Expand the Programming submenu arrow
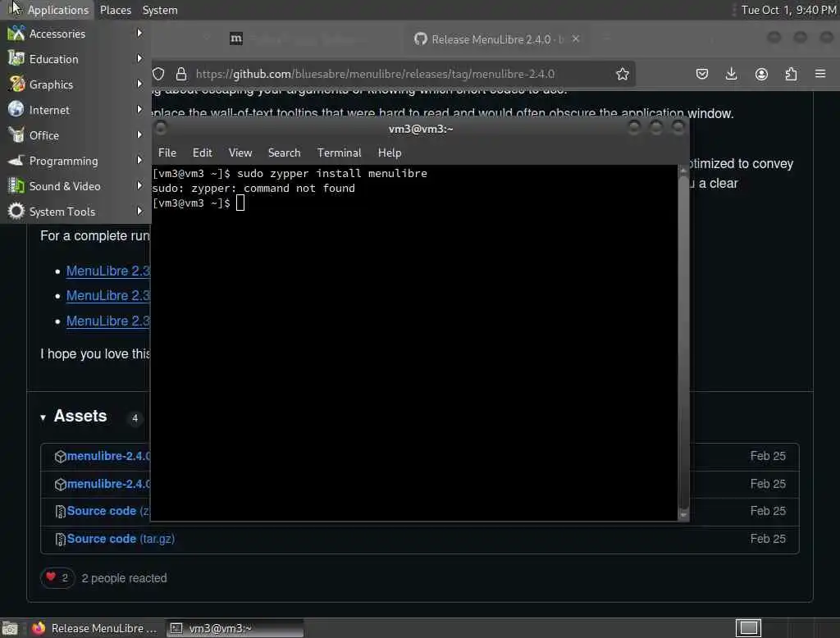This screenshot has width=840, height=638. (139, 160)
